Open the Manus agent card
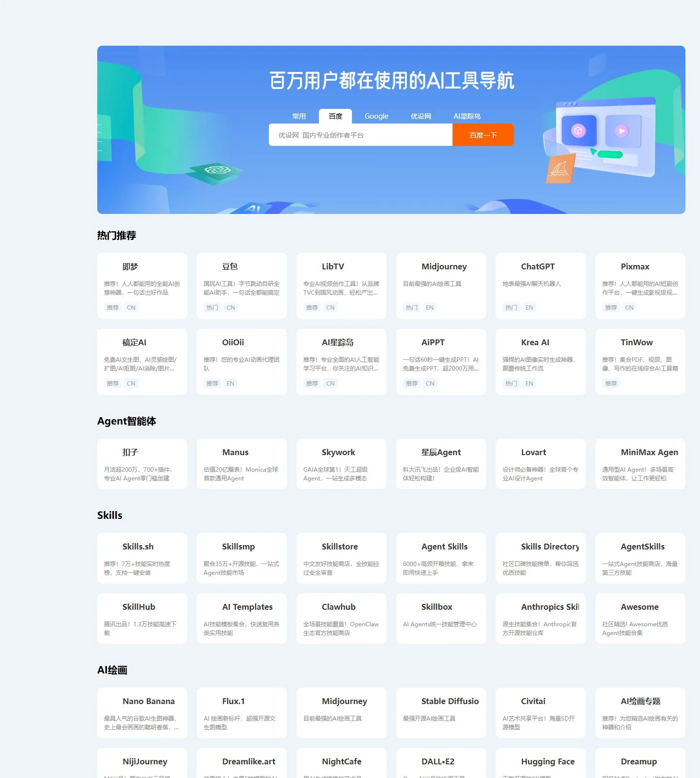700x778 pixels. click(242, 464)
